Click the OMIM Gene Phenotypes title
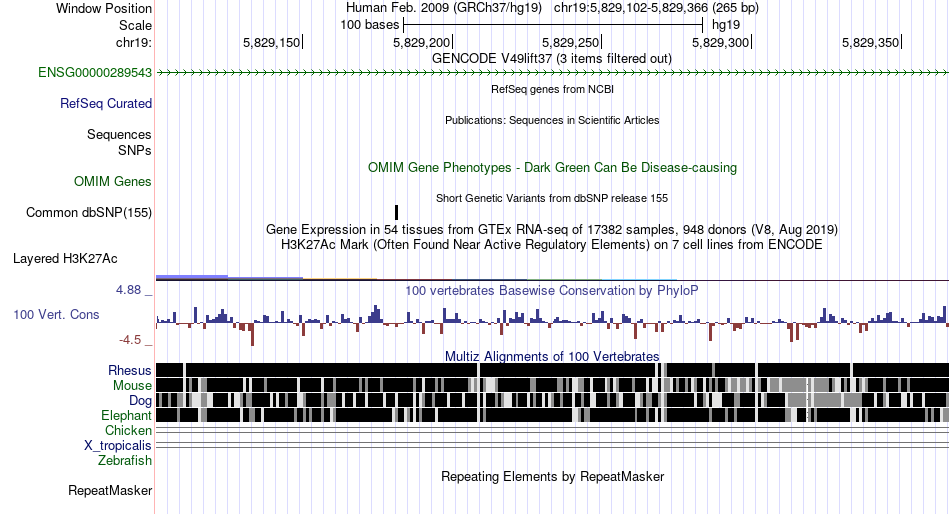The width and height of the screenshot is (950, 514). (x=552, y=167)
